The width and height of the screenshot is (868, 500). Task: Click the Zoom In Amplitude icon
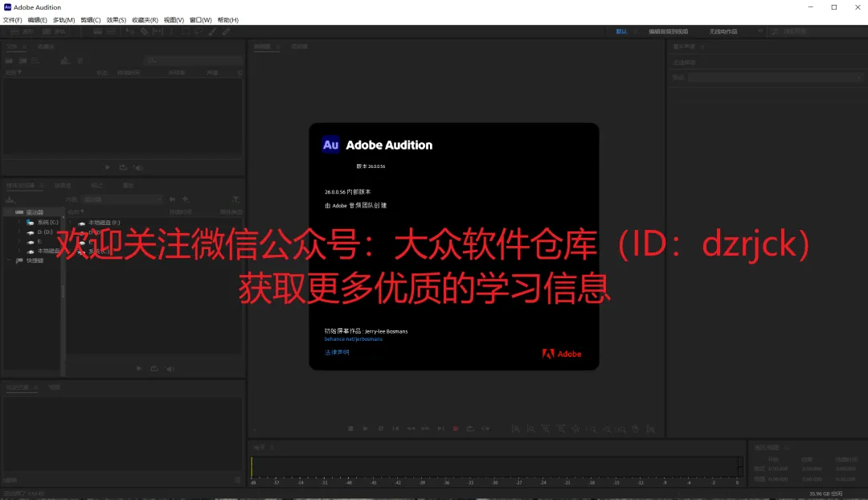coord(515,429)
